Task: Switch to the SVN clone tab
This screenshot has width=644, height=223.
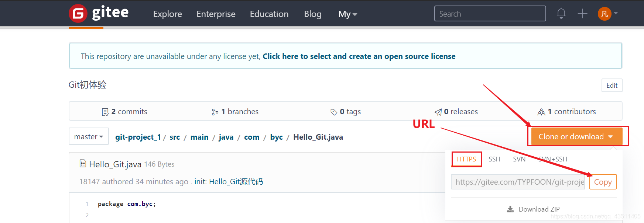Action: 519,159
